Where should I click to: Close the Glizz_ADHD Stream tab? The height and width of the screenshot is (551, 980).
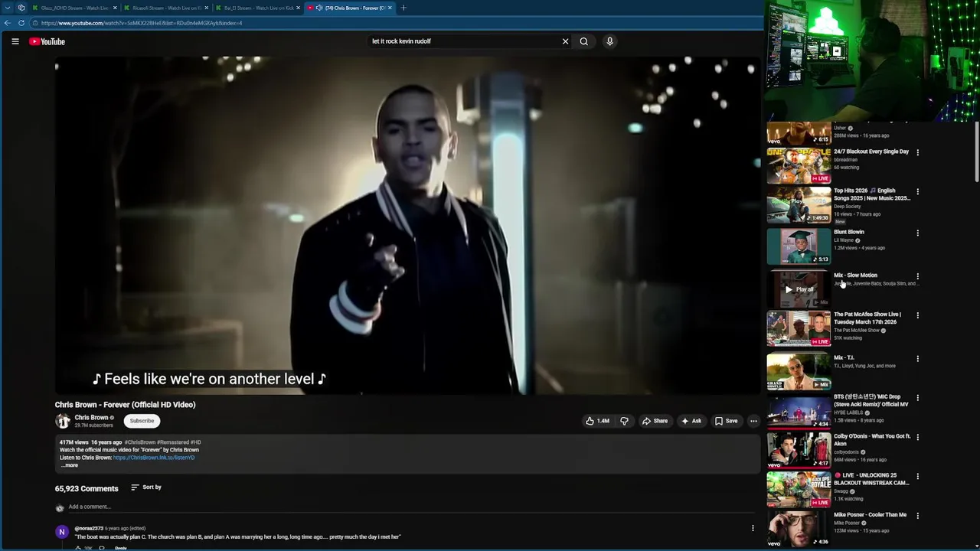(115, 8)
